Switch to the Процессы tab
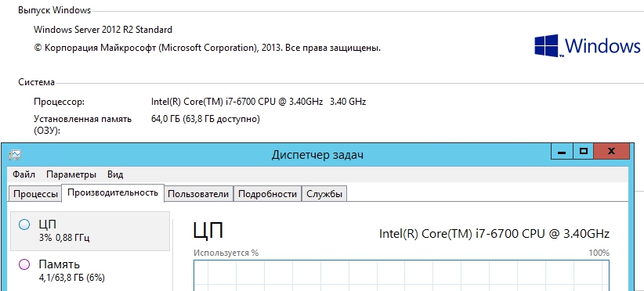Screen dimensions: 644x291 pyautogui.click(x=35, y=194)
